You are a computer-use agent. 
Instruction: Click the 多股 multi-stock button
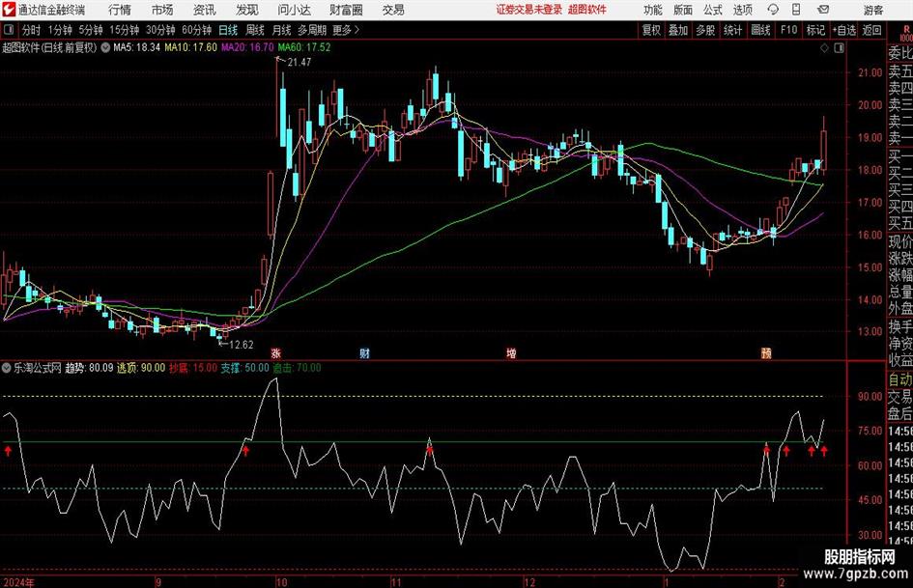pyautogui.click(x=705, y=30)
